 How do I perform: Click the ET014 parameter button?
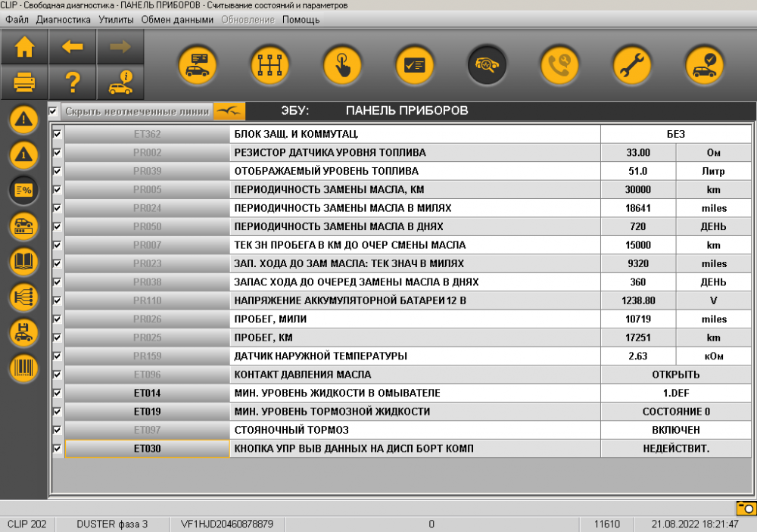point(147,393)
